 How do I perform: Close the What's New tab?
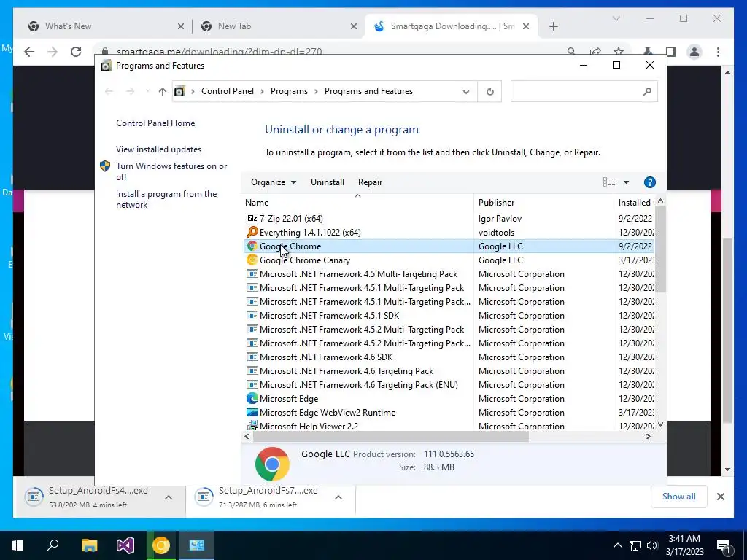click(181, 26)
